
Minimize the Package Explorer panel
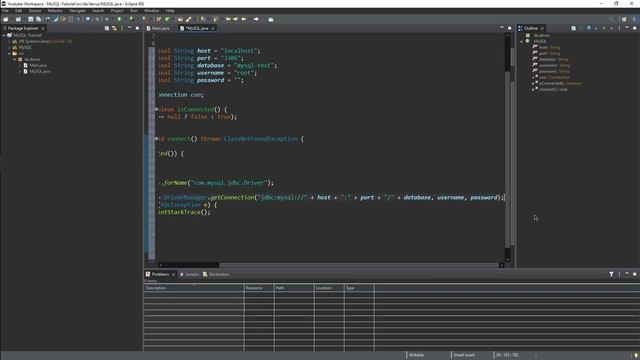[130, 28]
